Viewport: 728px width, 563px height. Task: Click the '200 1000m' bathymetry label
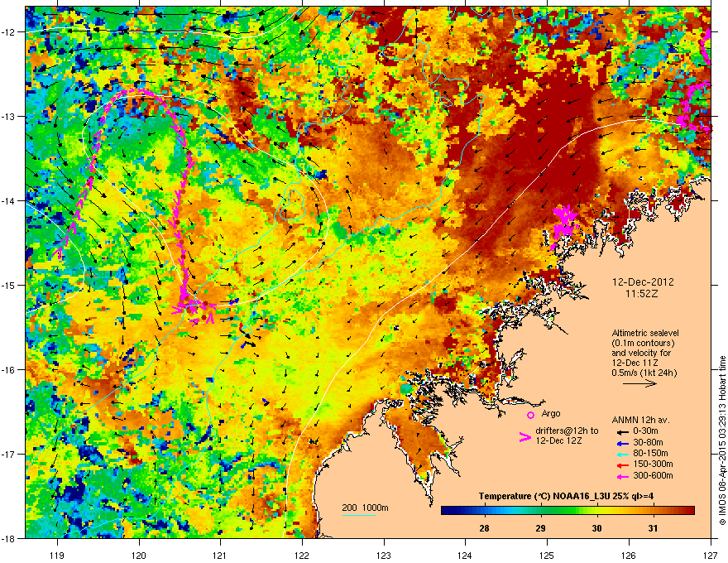pyautogui.click(x=365, y=508)
